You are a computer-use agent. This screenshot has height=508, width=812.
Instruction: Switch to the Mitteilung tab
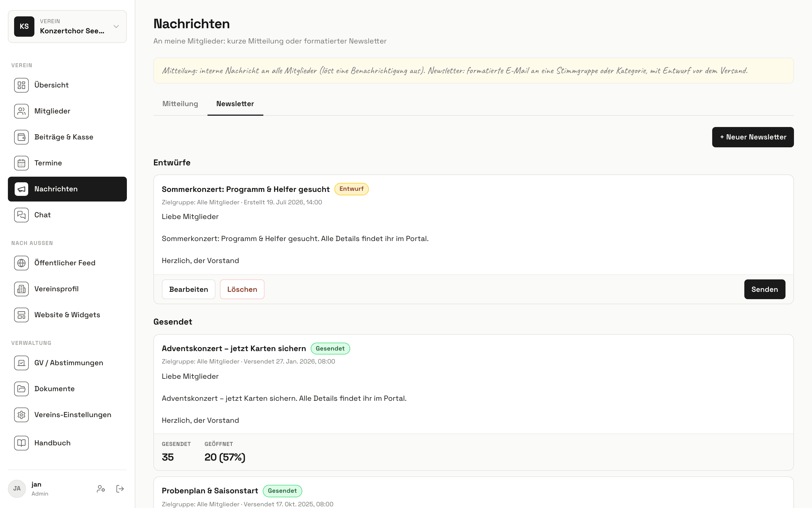[x=180, y=104]
